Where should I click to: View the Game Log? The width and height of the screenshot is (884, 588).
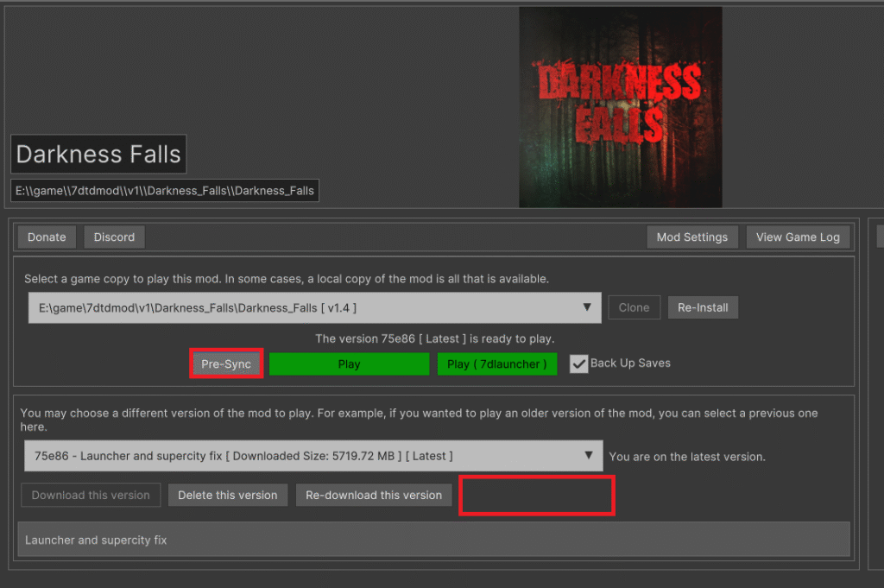point(797,237)
